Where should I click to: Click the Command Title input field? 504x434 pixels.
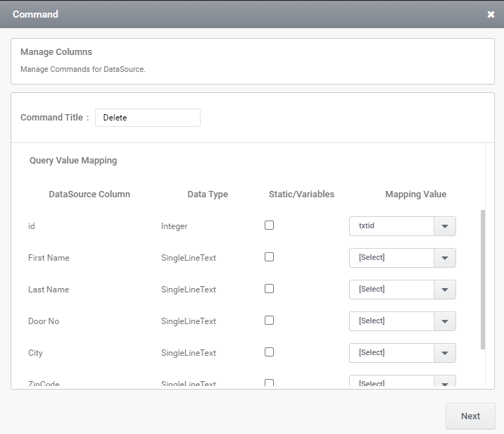(x=148, y=118)
